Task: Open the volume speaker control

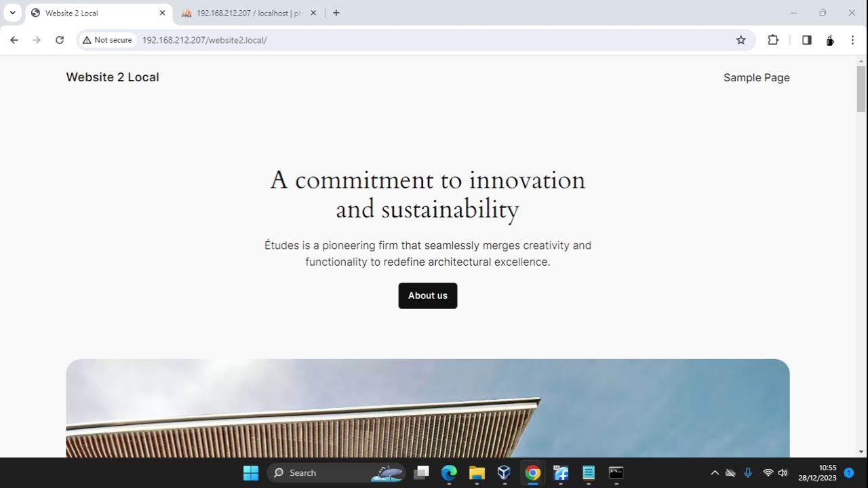Action: 783,472
